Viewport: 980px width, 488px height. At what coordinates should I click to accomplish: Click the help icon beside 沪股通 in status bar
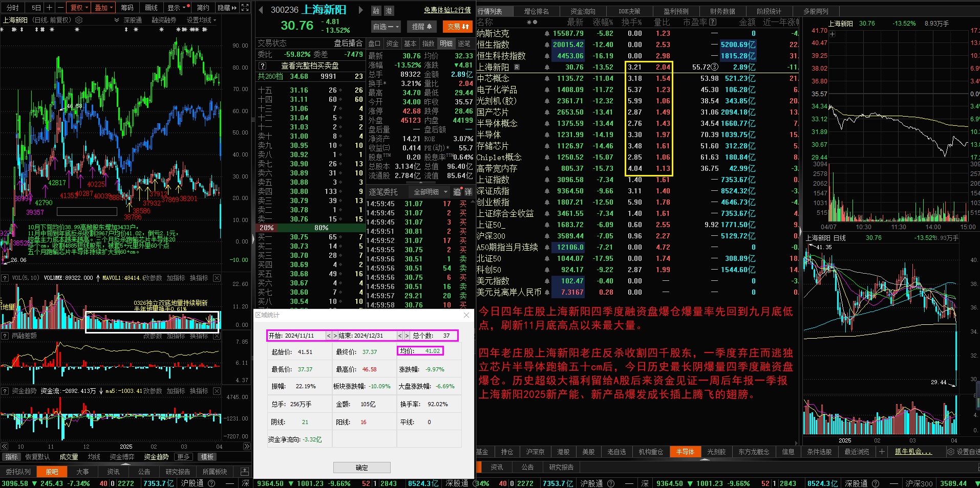coord(211,483)
